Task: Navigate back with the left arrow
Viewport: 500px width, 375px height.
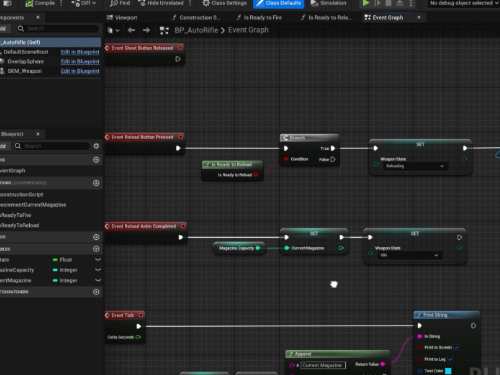Action: point(131,30)
